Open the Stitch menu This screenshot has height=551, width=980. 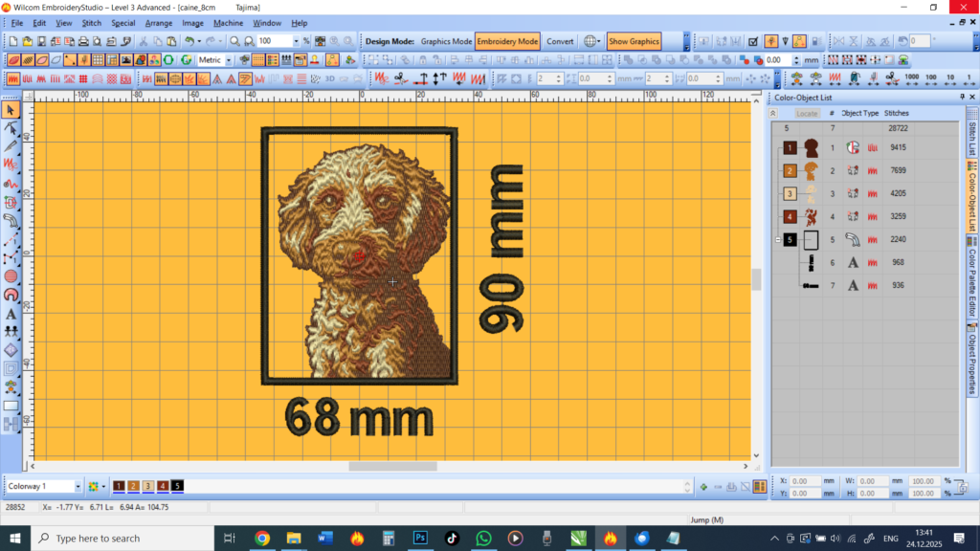point(91,23)
